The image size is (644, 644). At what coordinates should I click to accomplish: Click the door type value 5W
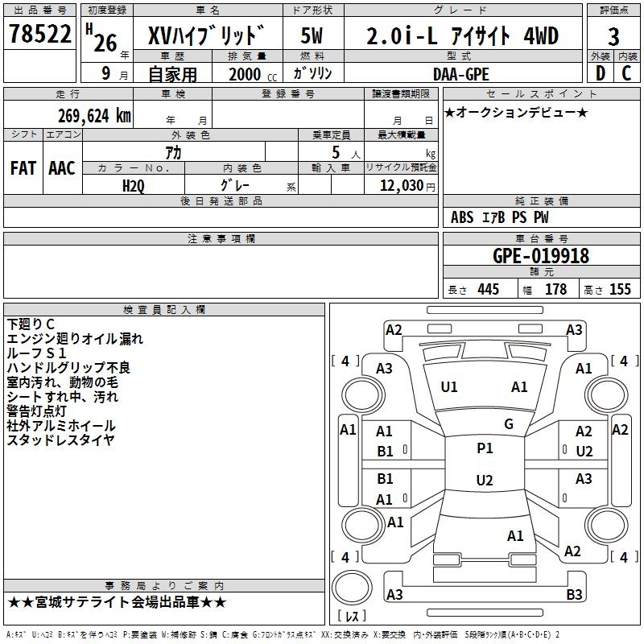tap(312, 35)
